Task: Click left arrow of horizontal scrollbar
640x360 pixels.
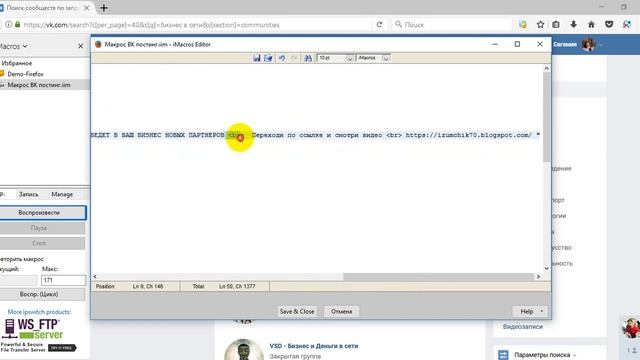Action: point(95,277)
